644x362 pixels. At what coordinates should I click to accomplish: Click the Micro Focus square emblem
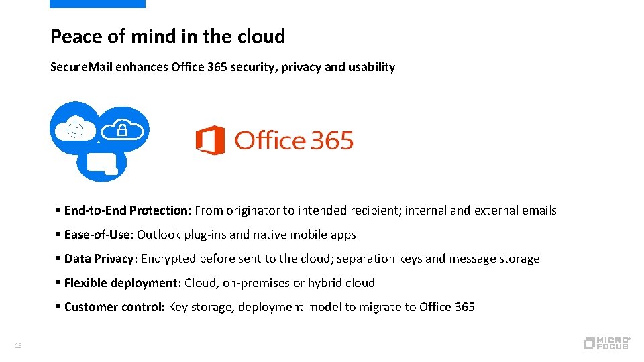click(x=589, y=343)
